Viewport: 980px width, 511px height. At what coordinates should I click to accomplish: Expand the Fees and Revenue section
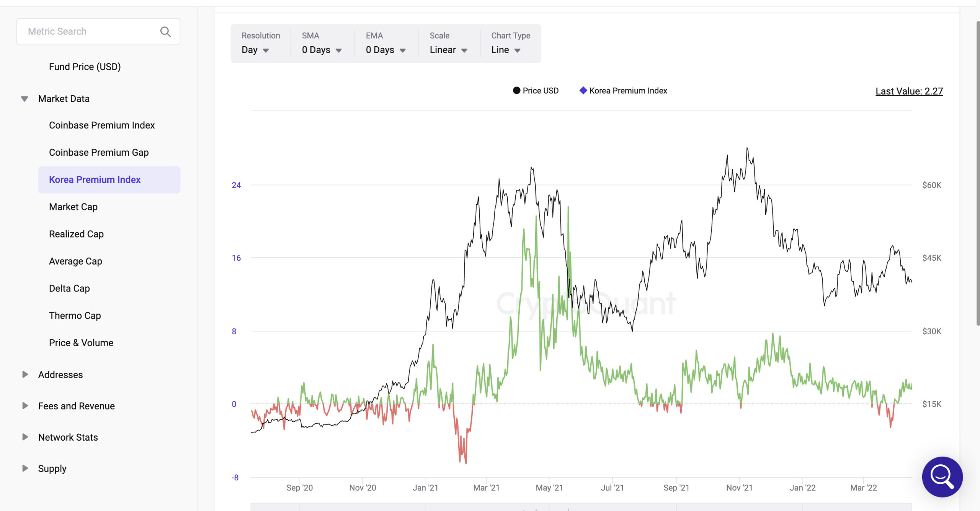coord(25,406)
